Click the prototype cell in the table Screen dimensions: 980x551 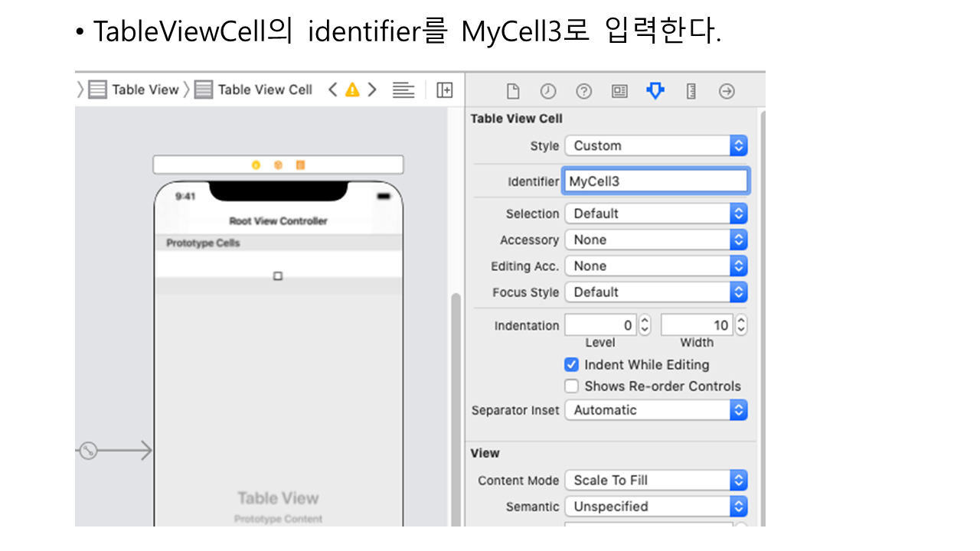(x=278, y=265)
